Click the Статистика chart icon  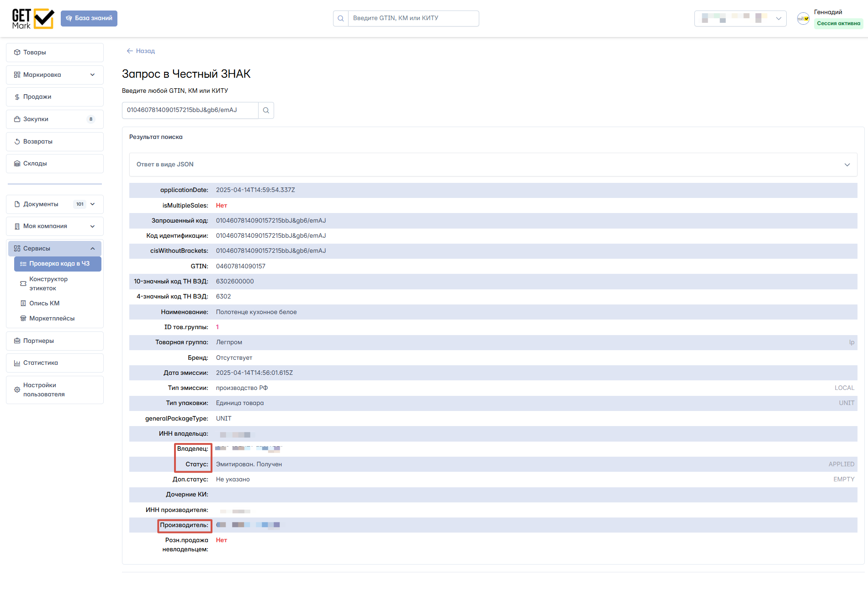17,363
